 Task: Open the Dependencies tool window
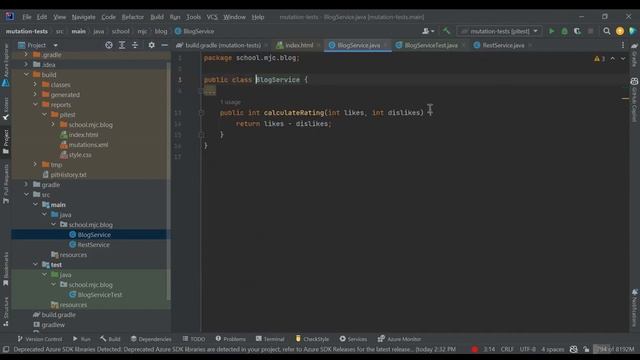click(x=151, y=339)
